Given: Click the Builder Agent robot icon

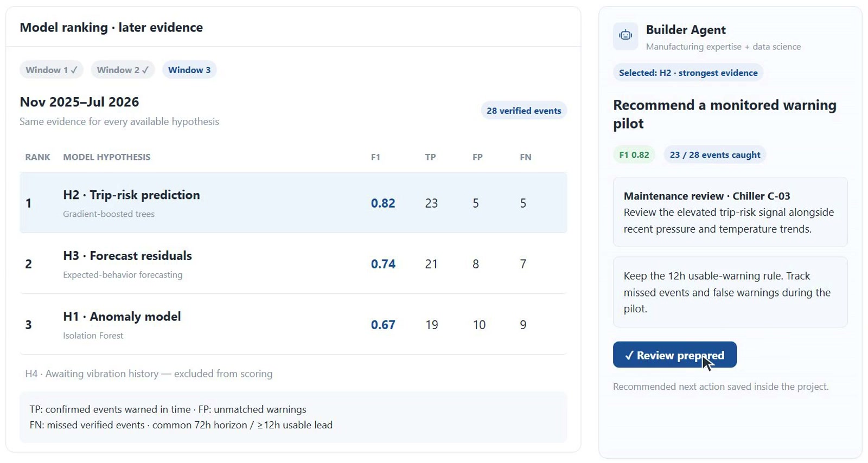Looking at the screenshot, I should tap(626, 36).
